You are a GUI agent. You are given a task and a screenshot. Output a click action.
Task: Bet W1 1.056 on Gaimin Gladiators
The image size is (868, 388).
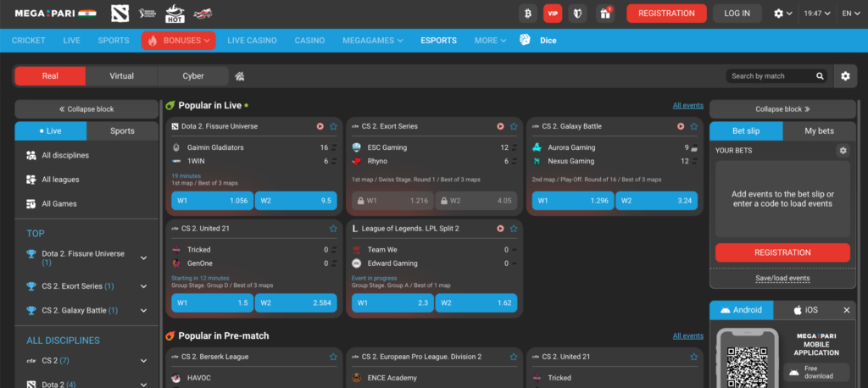[x=213, y=201]
